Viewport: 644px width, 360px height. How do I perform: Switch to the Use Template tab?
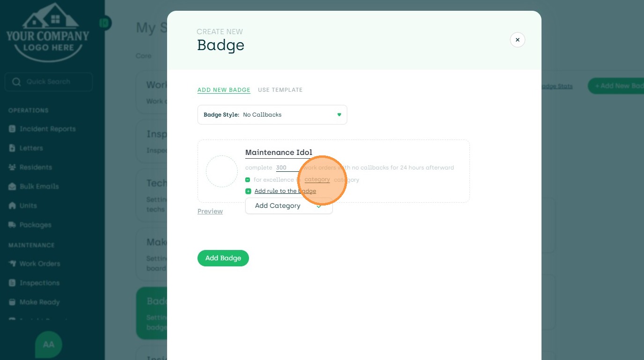pyautogui.click(x=280, y=90)
